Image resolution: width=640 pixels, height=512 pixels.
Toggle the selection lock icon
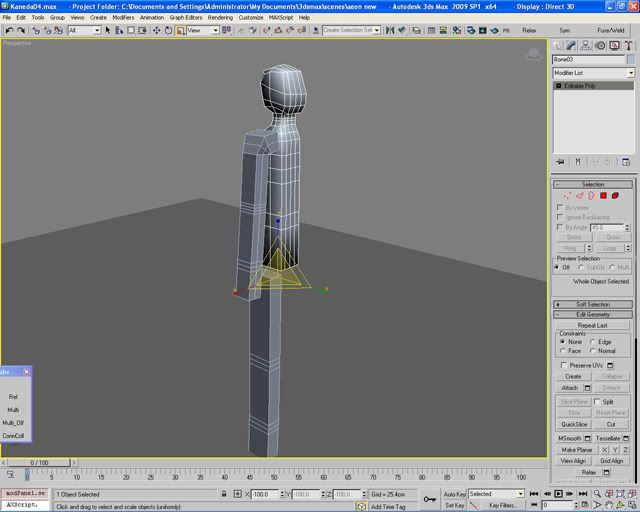(223, 494)
